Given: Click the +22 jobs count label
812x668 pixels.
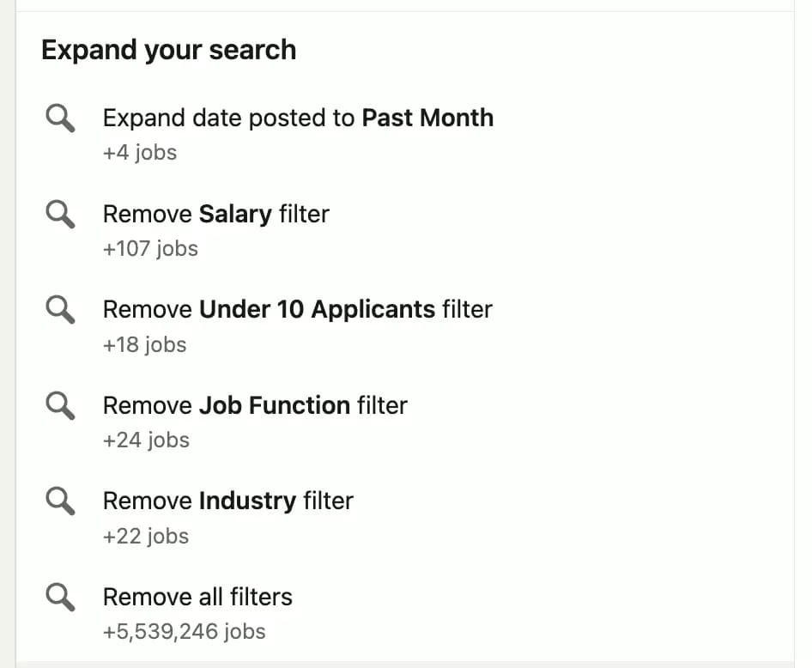Looking at the screenshot, I should point(145,535).
